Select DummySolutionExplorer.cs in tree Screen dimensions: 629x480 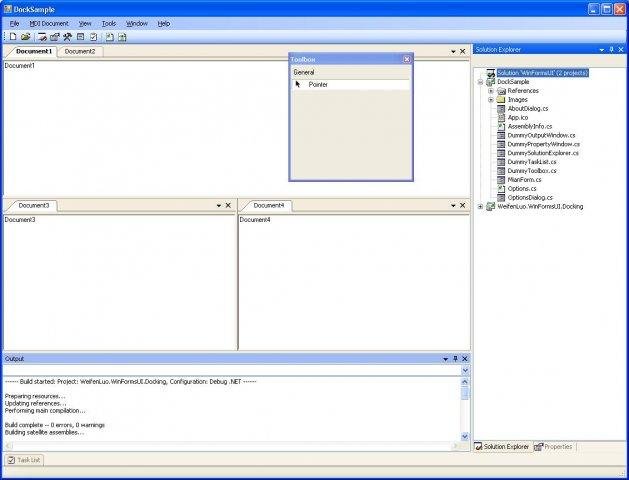[543, 153]
